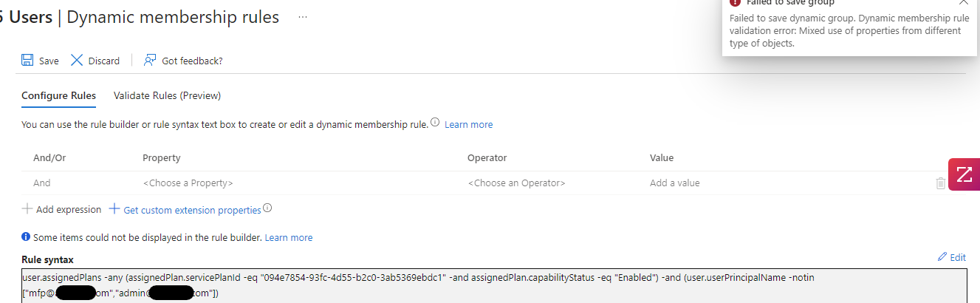Click Get custom extension properties link
This screenshot has height=303, width=980.
click(x=185, y=210)
